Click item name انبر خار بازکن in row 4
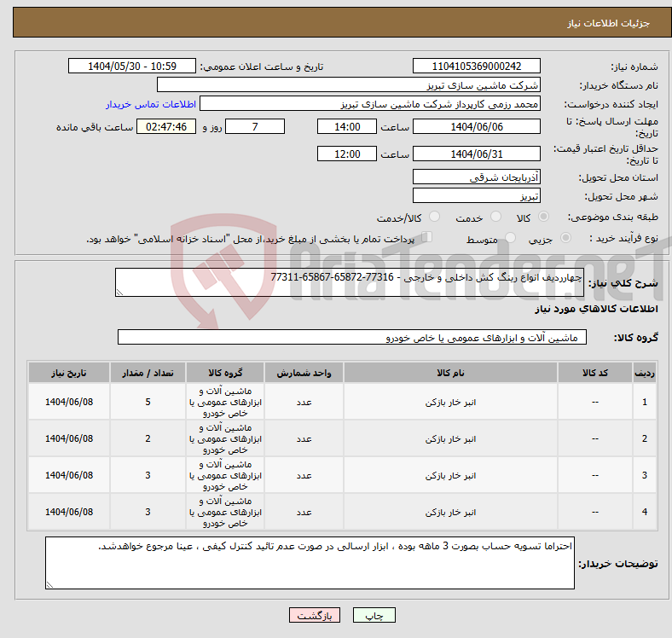The width and height of the screenshot is (672, 638). click(x=450, y=513)
